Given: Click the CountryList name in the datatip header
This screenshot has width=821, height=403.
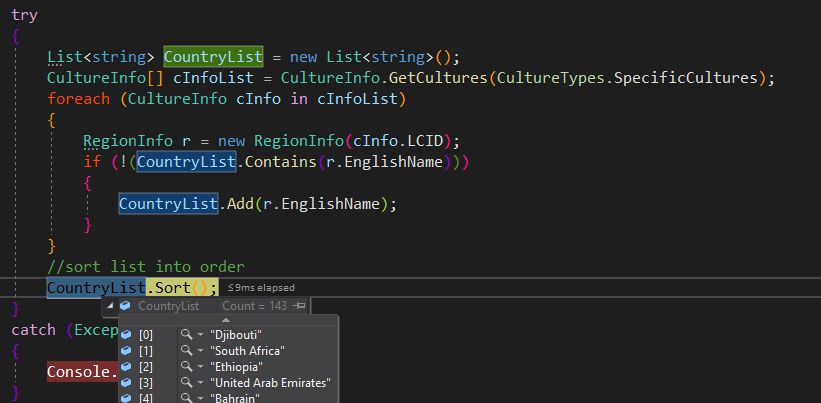Looking at the screenshot, I should pyautogui.click(x=169, y=306).
